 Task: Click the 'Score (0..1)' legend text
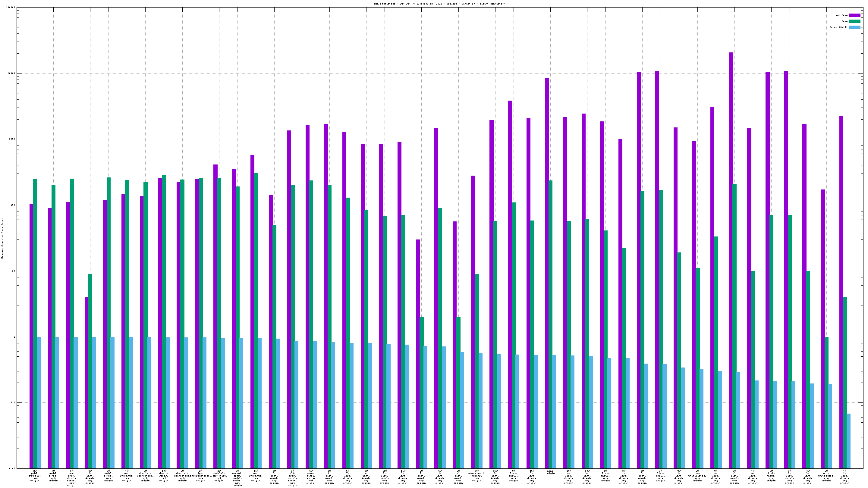[x=838, y=27]
